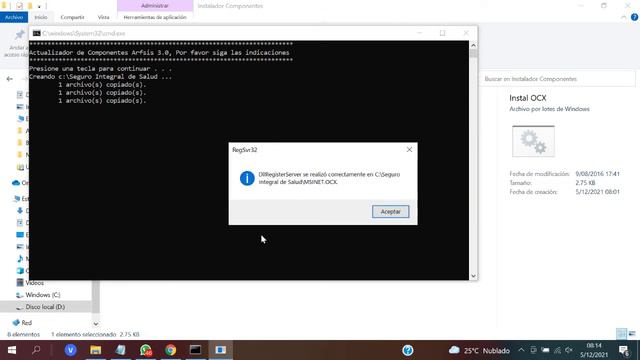Viewport: 640px width, 360px height.
Task: Select Disco local (D:) in the sidebar
Action: click(45, 307)
